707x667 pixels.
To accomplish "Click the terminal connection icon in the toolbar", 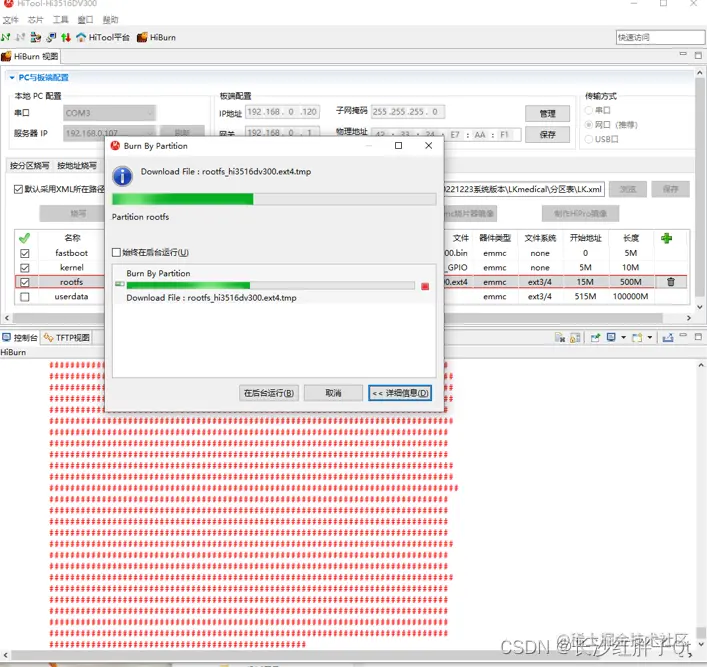I will 51,37.
